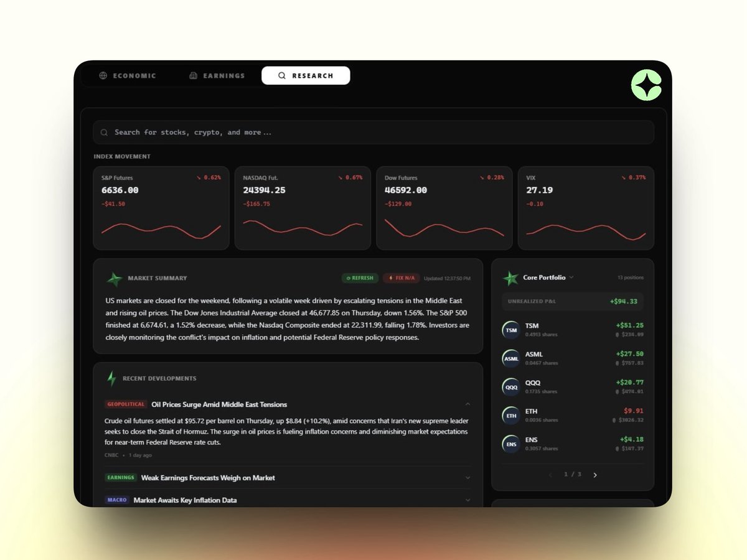Open the NASDAQ Fut. card
The width and height of the screenshot is (747, 560).
(303, 208)
